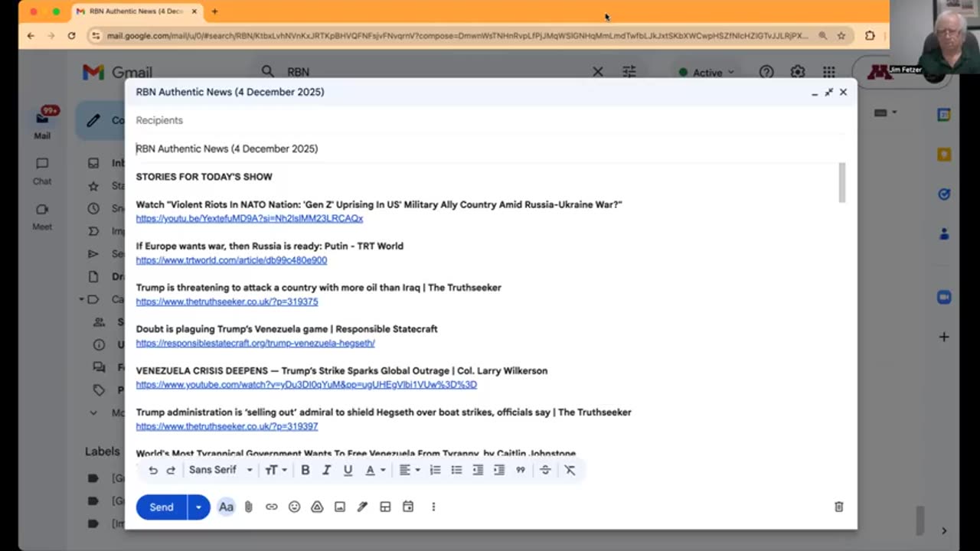Open the text color picker
Screen dimensions: 980x551
click(374, 470)
